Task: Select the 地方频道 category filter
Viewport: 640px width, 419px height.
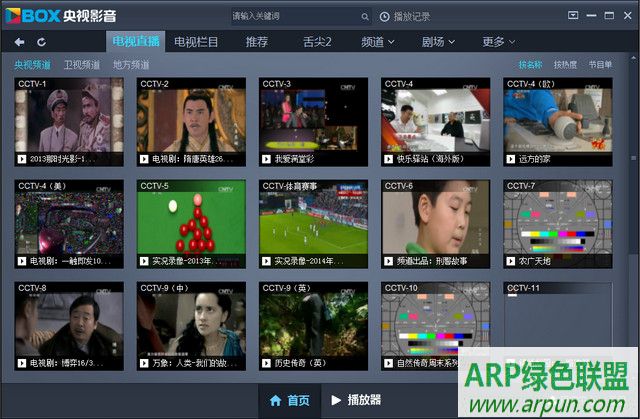Action: tap(130, 64)
